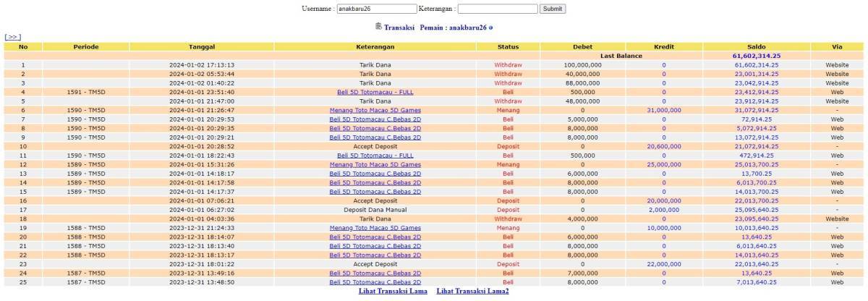
Task: Open row 7 Beli 5D Totomacau C.Bebas 2D
Action: [x=375, y=119]
